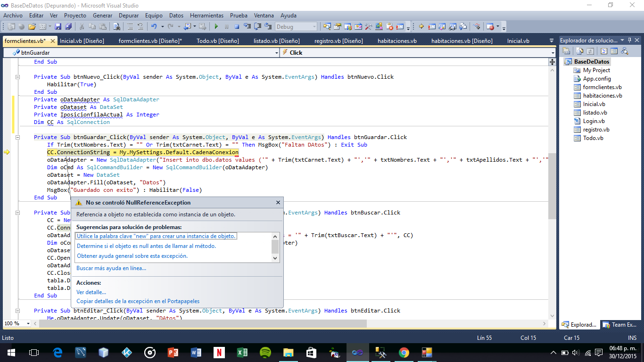Collapse the btnNuevo_Click sub outline
The height and width of the screenshot is (362, 644).
[18, 77]
